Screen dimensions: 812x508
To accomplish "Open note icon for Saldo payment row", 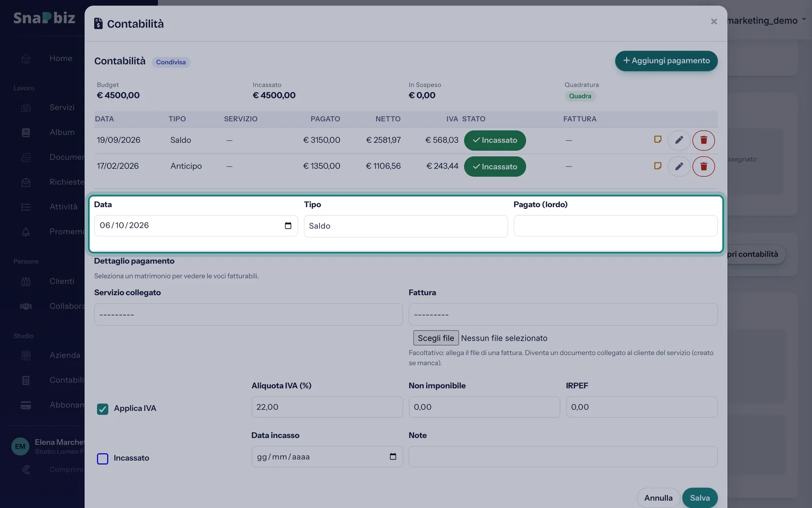I will [658, 139].
